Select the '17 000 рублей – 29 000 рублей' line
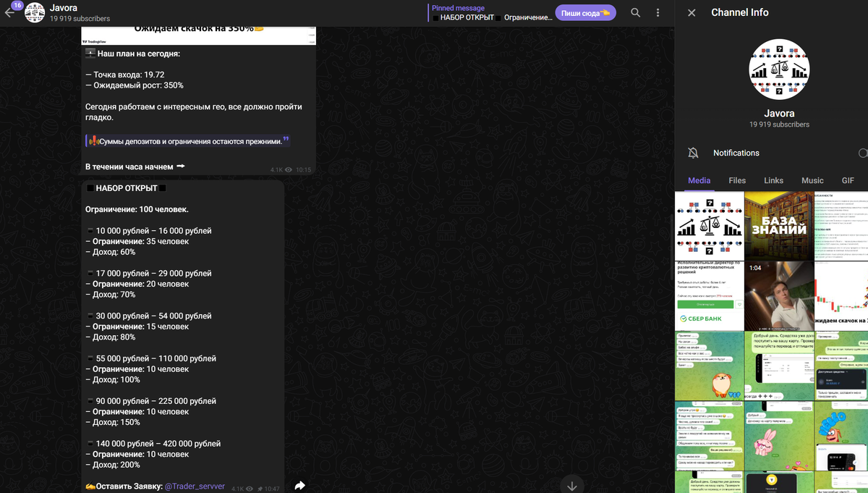Image resolution: width=868 pixels, height=493 pixels. pos(149,274)
